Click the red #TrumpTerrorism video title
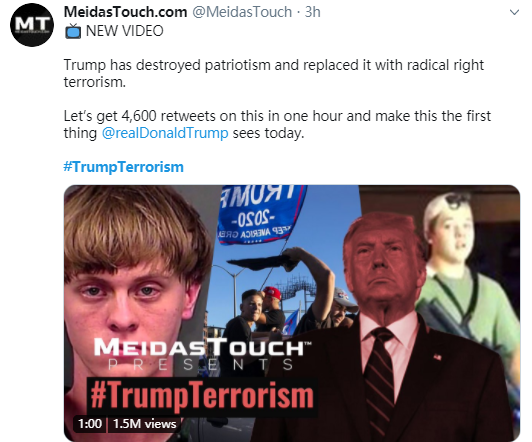 pyautogui.click(x=202, y=396)
